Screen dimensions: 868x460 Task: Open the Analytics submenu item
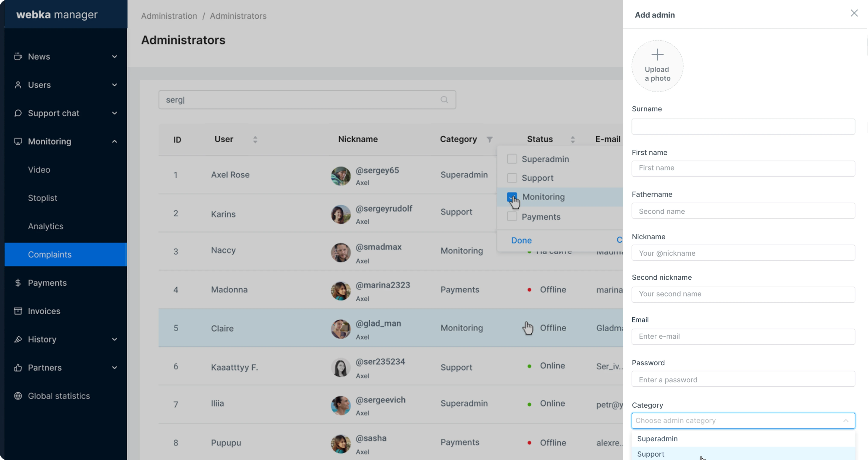click(x=45, y=226)
